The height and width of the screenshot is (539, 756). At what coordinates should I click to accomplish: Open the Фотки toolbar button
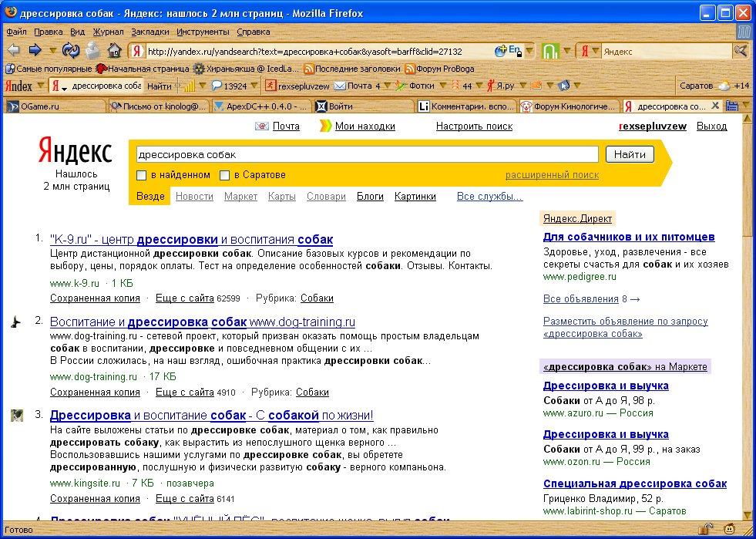414,86
